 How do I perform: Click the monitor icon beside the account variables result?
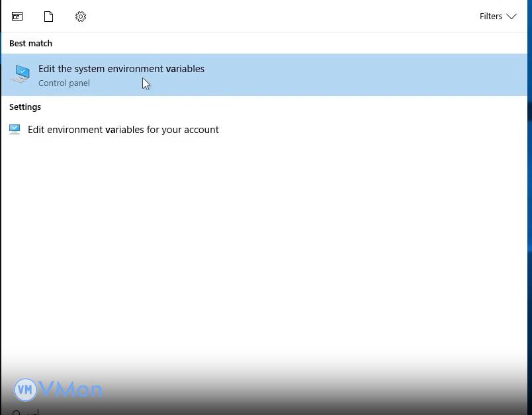15,130
